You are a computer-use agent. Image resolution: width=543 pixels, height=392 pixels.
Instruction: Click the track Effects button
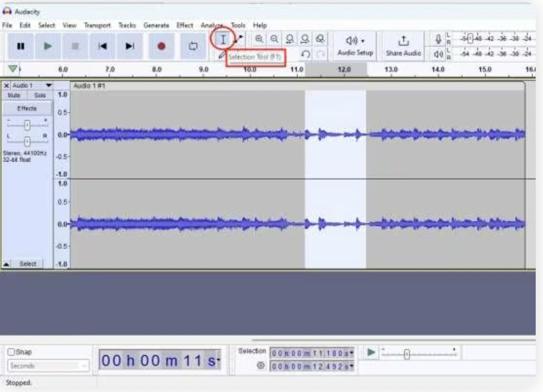tap(27, 108)
